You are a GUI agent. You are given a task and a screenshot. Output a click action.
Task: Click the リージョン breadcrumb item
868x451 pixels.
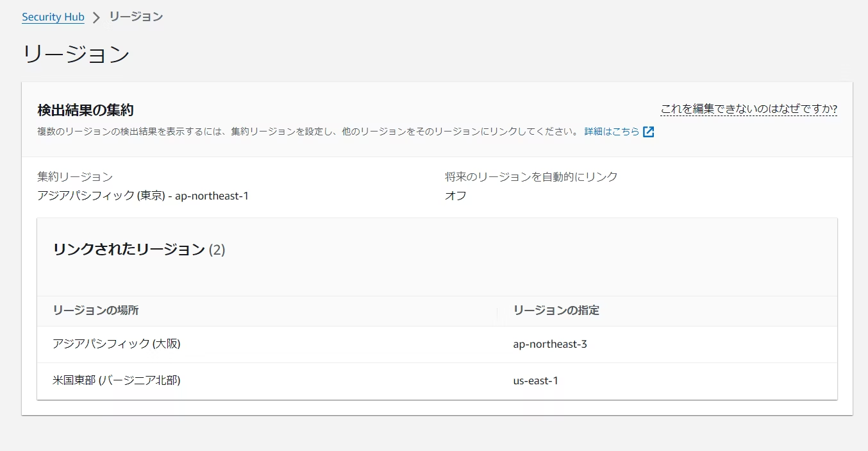pos(136,17)
